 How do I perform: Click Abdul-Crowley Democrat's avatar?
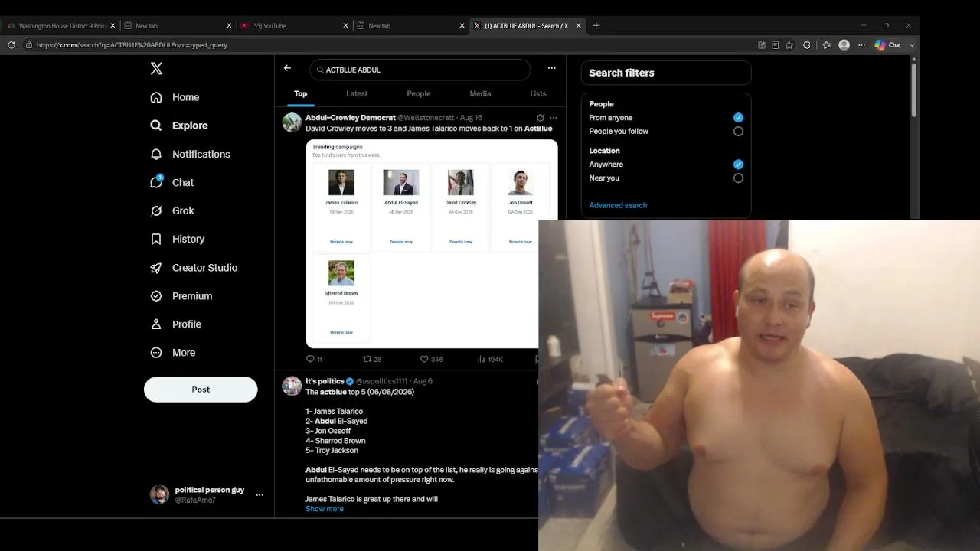click(292, 122)
